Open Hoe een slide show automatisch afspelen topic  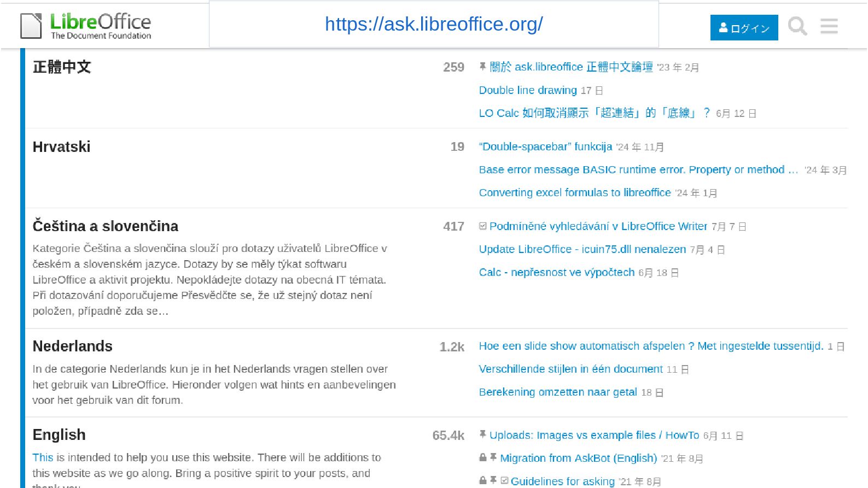coord(651,346)
